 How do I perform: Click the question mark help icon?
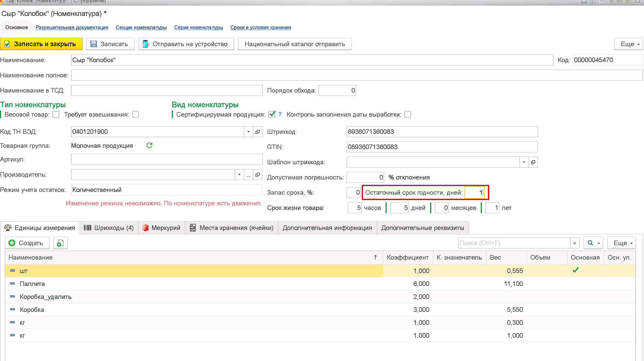(x=280, y=115)
